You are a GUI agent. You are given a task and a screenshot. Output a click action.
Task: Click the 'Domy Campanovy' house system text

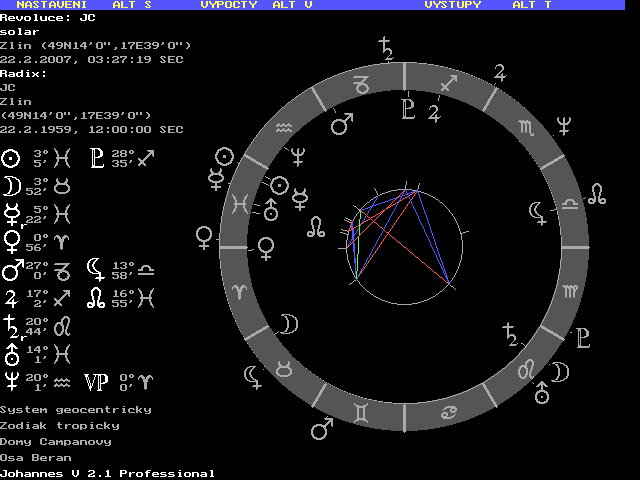click(x=56, y=441)
